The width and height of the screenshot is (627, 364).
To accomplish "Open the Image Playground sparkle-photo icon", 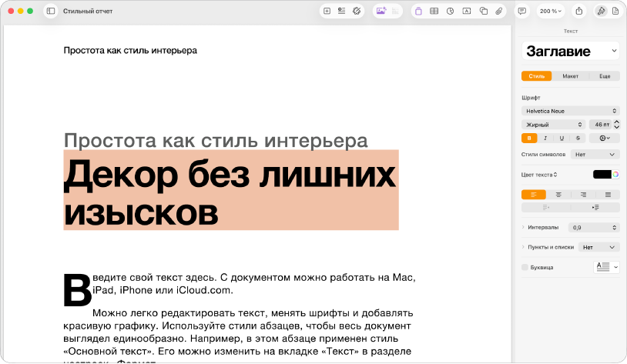I will click(381, 12).
